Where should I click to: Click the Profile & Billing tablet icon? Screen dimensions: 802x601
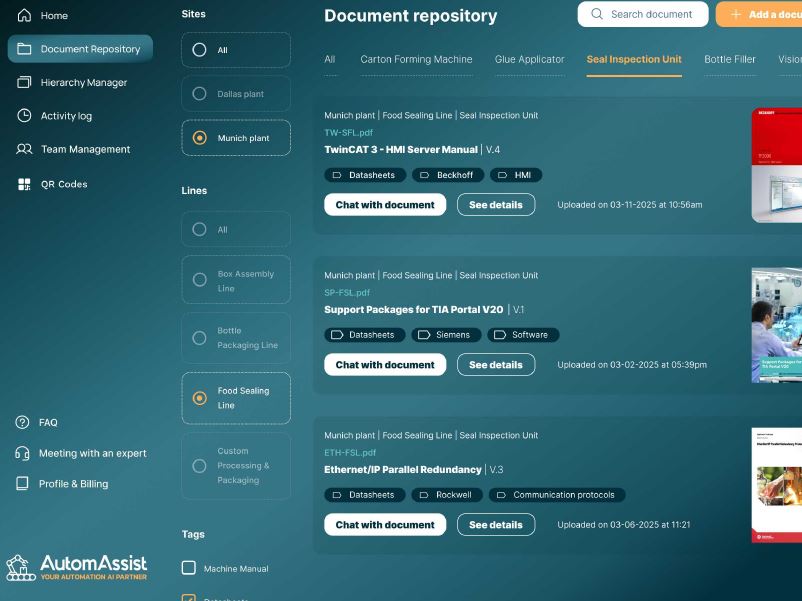coord(22,483)
